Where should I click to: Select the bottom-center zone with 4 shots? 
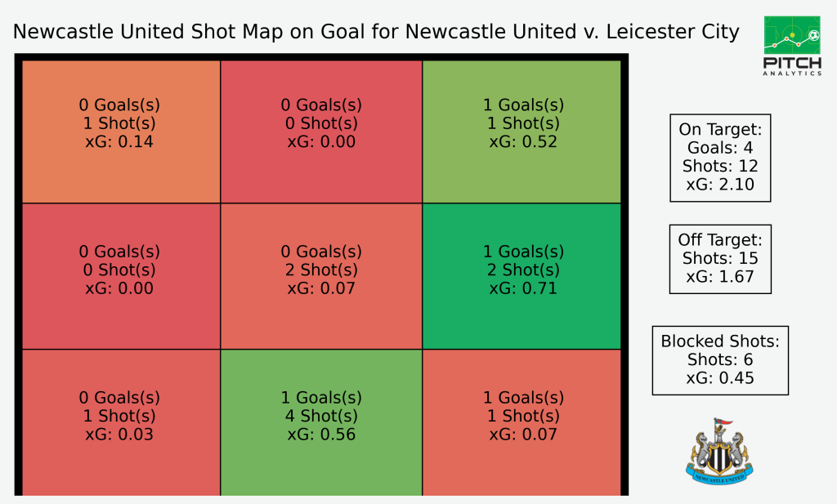(321, 422)
